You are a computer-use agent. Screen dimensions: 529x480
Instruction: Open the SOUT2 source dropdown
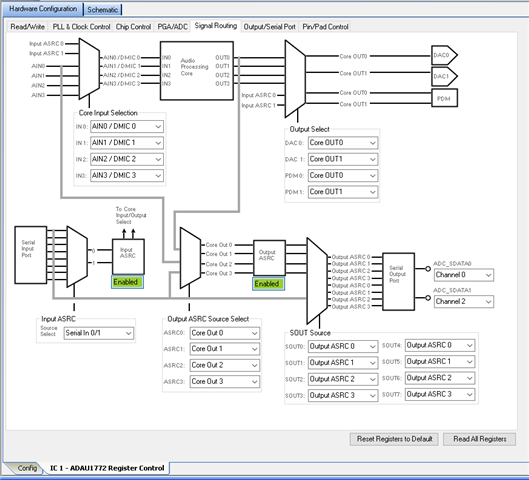(x=343, y=379)
